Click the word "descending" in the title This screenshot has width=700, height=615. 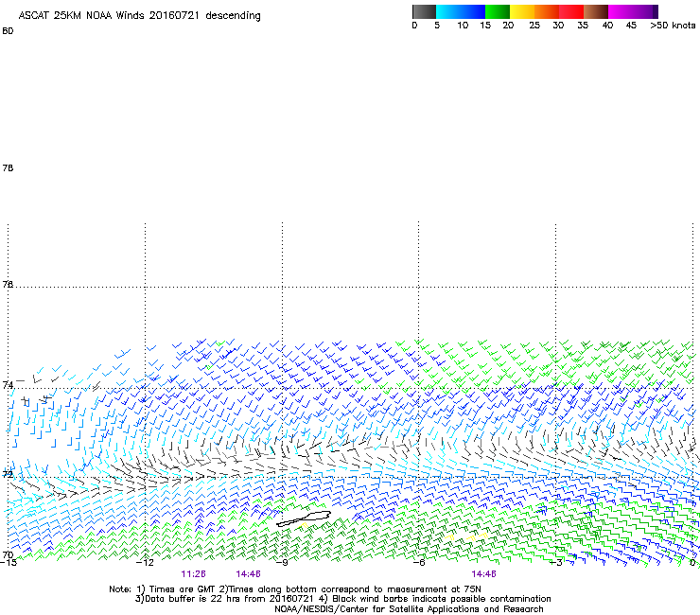(233, 15)
